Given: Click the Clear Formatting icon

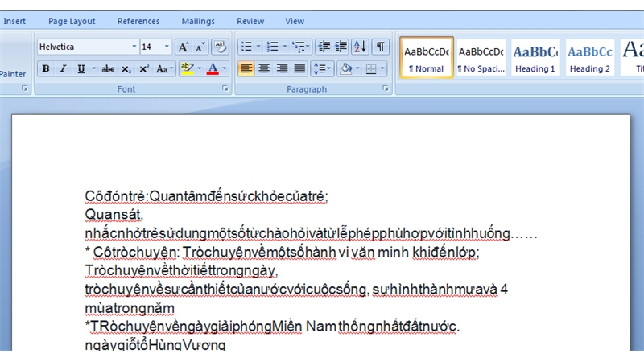Looking at the screenshot, I should [220, 47].
